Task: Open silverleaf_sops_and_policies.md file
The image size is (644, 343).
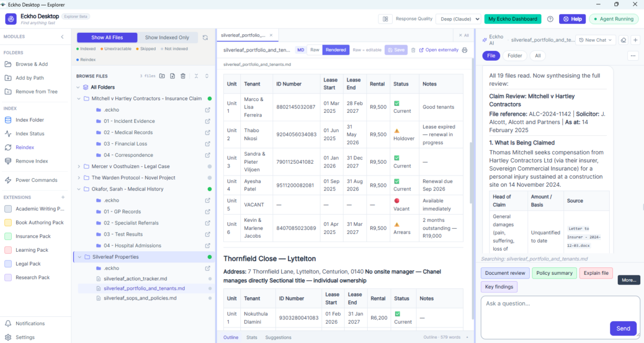Action: pyautogui.click(x=140, y=298)
